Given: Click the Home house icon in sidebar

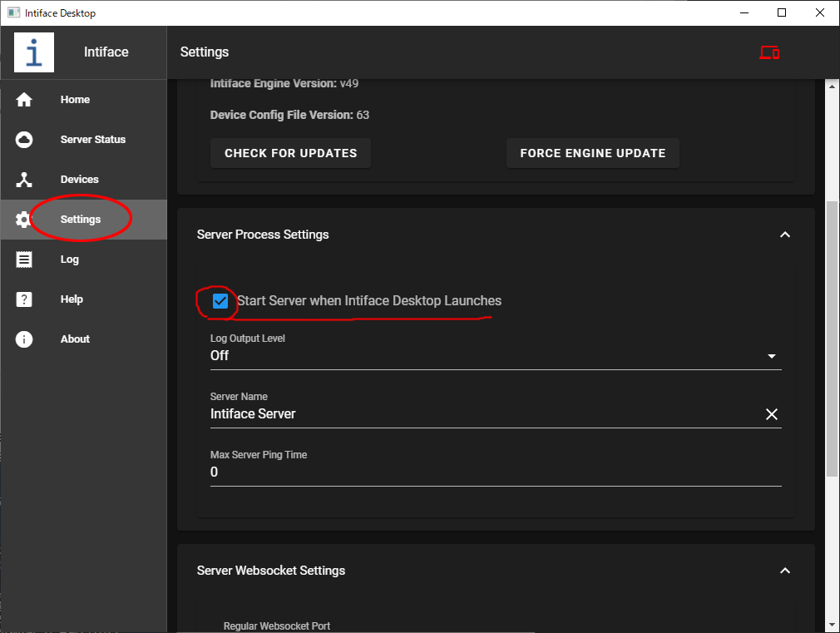Looking at the screenshot, I should [24, 100].
